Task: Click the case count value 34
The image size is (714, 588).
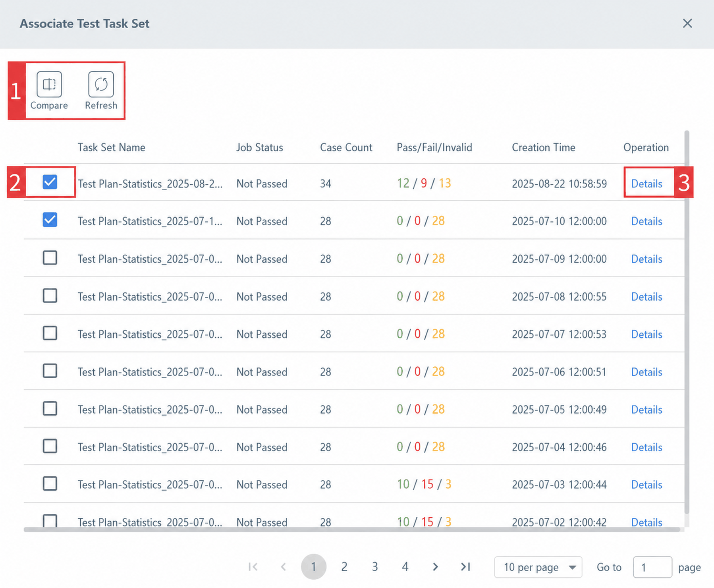Action: 326,184
